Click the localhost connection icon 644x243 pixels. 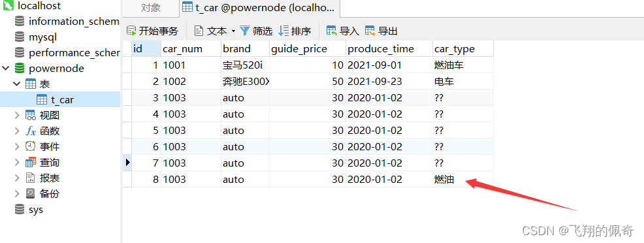8,5
